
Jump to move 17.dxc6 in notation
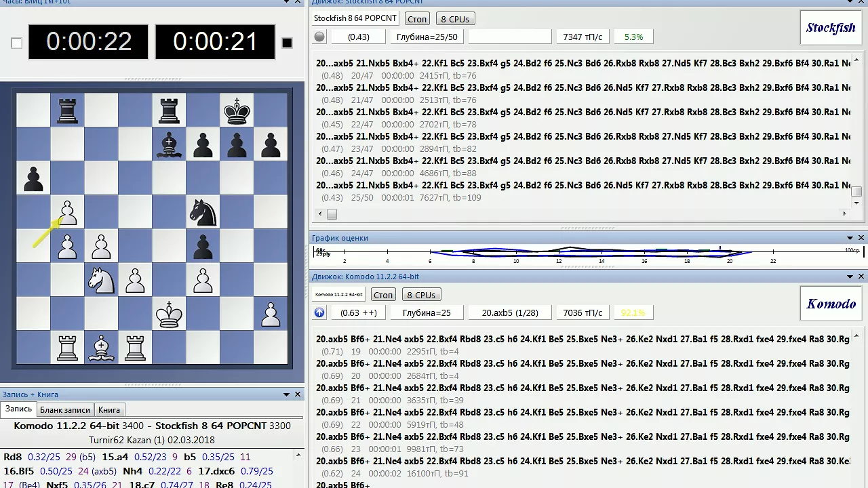[216, 471]
